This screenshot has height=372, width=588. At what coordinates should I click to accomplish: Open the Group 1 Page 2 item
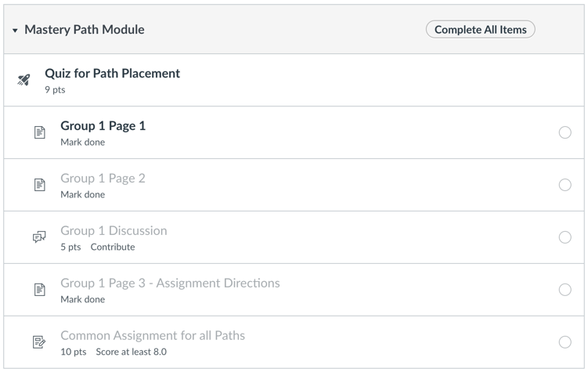[103, 179]
